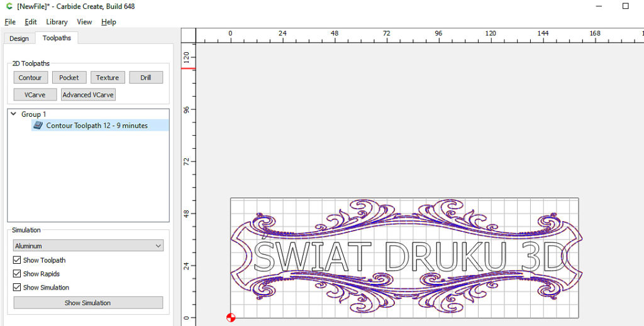
Task: Click the Carbide Create app icon in title bar
Action: click(x=9, y=6)
